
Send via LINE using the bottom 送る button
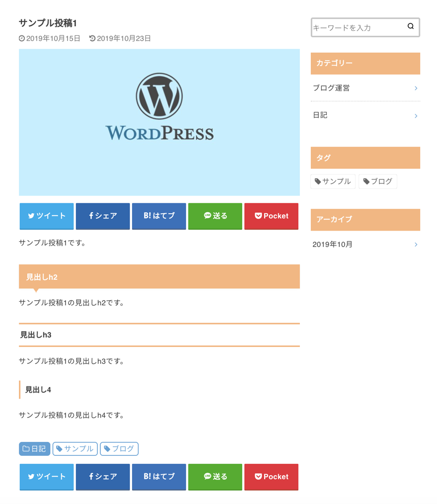tap(215, 477)
